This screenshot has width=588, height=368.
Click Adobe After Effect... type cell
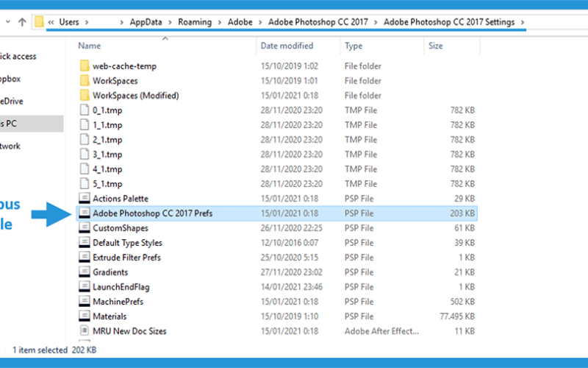381,331
